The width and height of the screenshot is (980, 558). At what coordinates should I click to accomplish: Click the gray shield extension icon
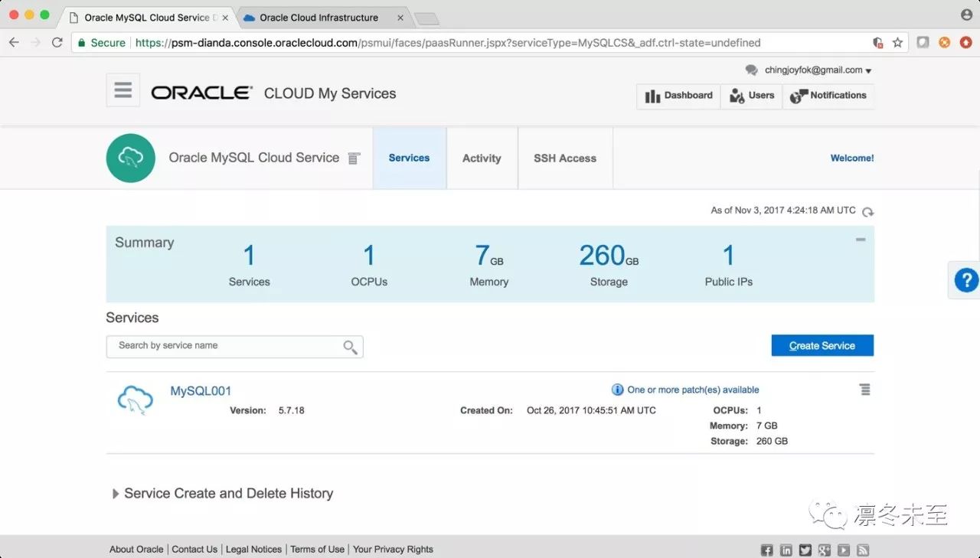point(923,43)
